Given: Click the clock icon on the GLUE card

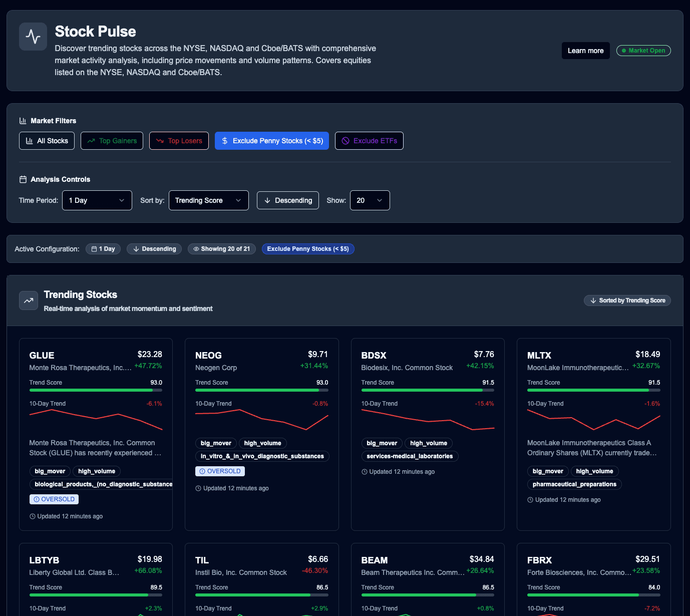Looking at the screenshot, I should (x=33, y=516).
